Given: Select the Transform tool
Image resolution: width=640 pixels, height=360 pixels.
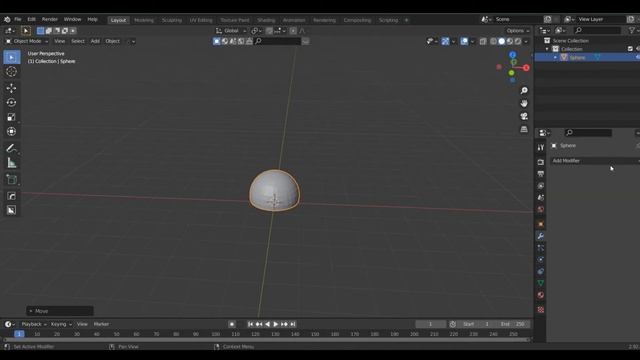Looking at the screenshot, I should pyautogui.click(x=11, y=131).
